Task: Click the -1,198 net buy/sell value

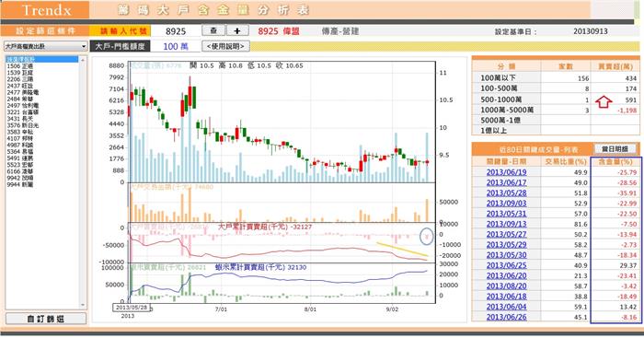Action: [627, 111]
